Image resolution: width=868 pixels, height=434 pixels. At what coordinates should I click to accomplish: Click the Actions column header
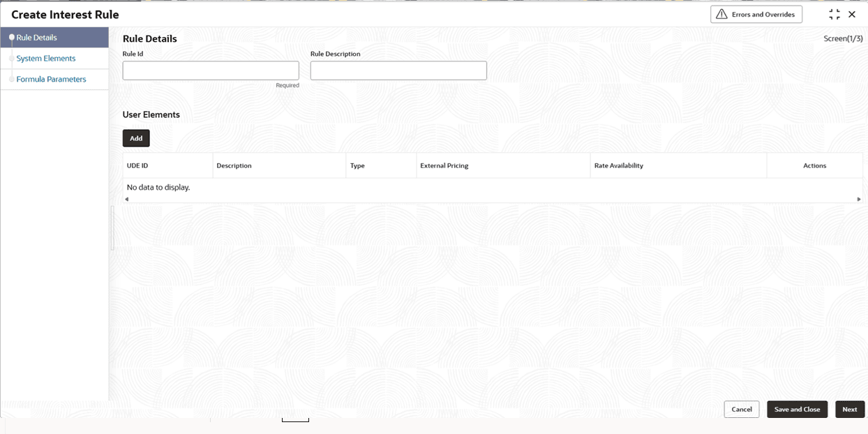814,166
